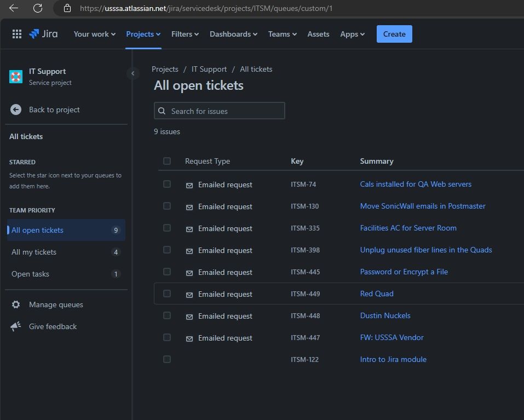This screenshot has width=524, height=420.
Task: Click the search magnifier icon
Action: (162, 111)
